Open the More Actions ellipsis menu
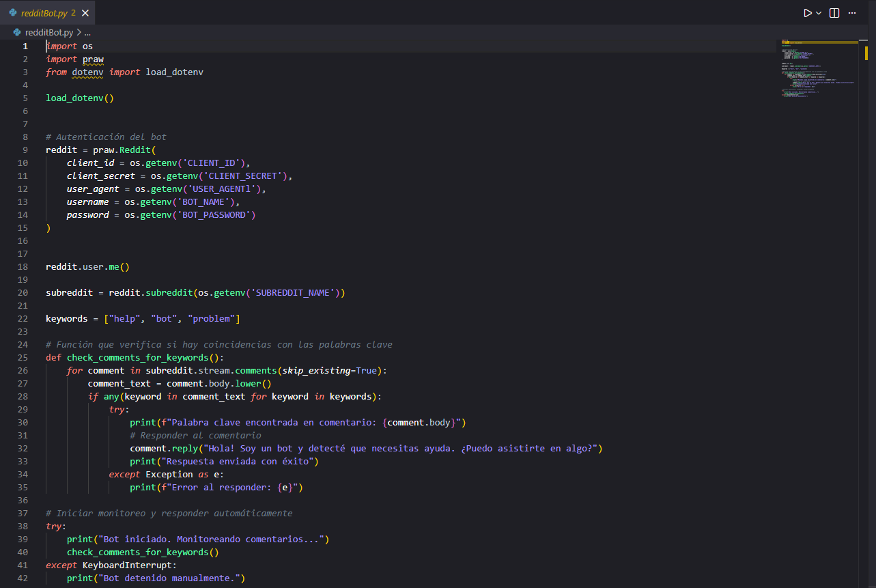 852,13
